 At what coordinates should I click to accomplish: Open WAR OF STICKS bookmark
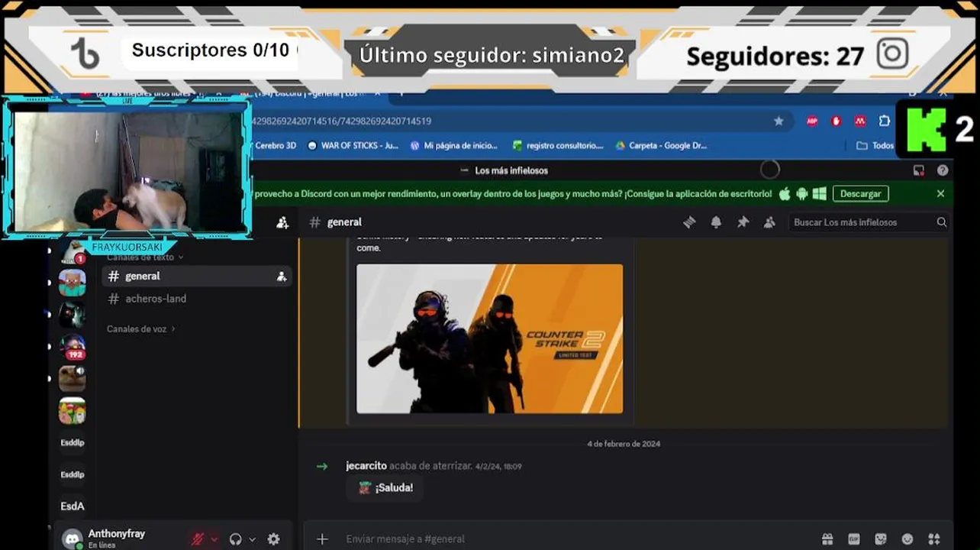(353, 145)
